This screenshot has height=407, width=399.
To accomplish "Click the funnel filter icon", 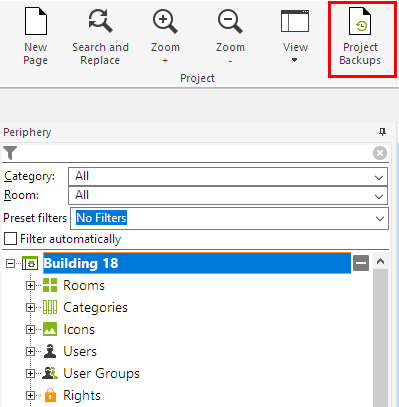I will tap(10, 153).
